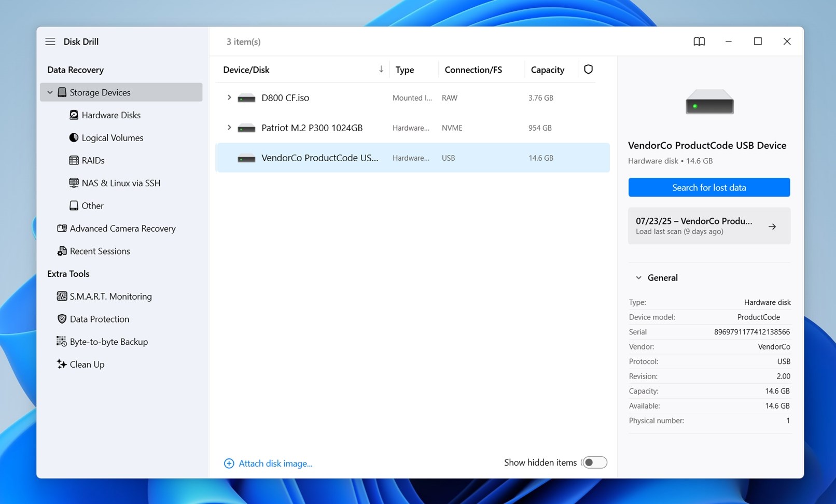The image size is (836, 504).
Task: Click the Clean Up sparkle icon
Action: click(x=62, y=365)
